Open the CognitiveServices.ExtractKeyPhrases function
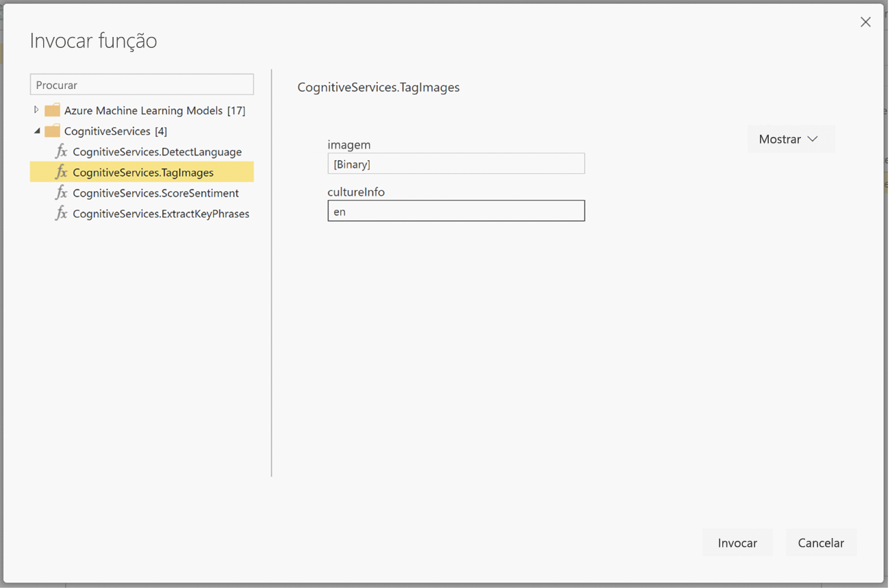The width and height of the screenshot is (890, 588). [x=161, y=214]
